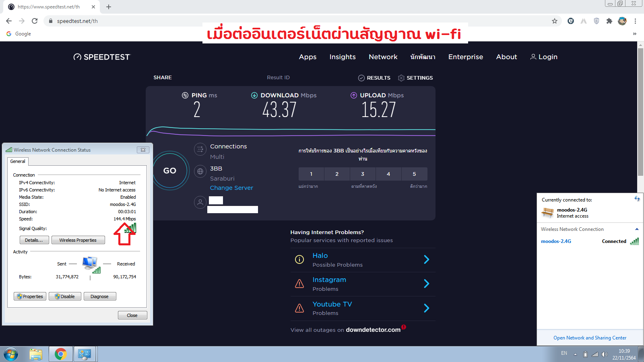Bookmark this page with the star icon

click(x=555, y=21)
